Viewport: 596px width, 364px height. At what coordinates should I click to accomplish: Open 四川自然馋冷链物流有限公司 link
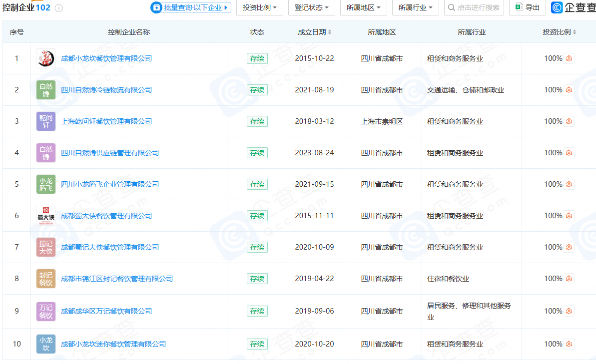[x=106, y=90]
